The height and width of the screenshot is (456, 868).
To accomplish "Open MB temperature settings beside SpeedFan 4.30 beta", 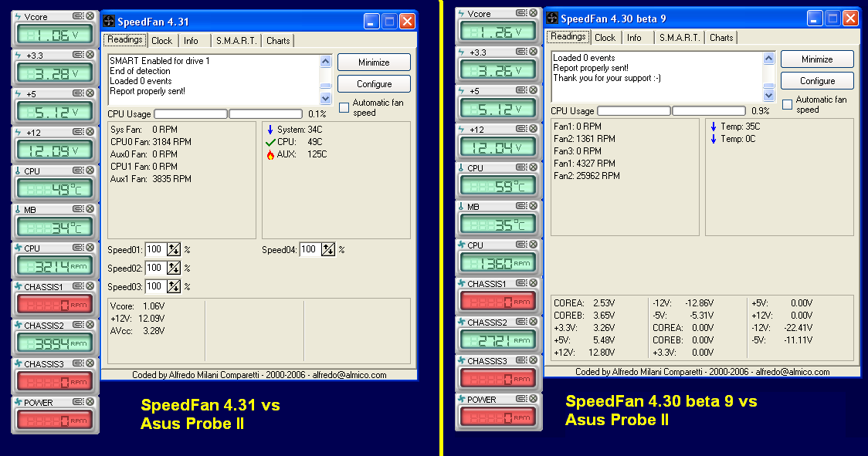I will coord(521,206).
